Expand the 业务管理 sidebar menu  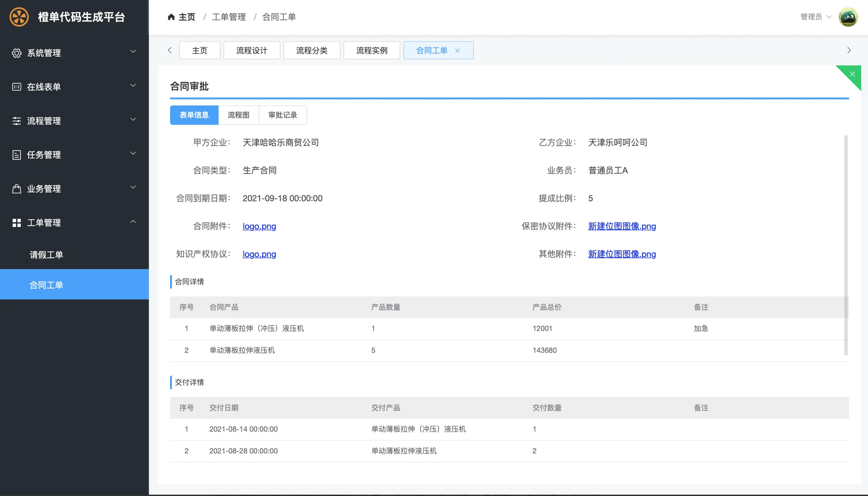(x=74, y=189)
